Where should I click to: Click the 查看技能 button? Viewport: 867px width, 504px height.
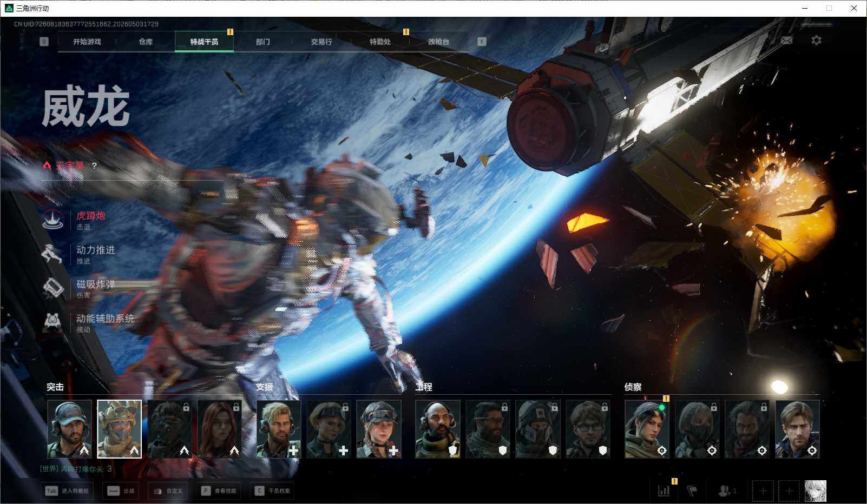(219, 491)
